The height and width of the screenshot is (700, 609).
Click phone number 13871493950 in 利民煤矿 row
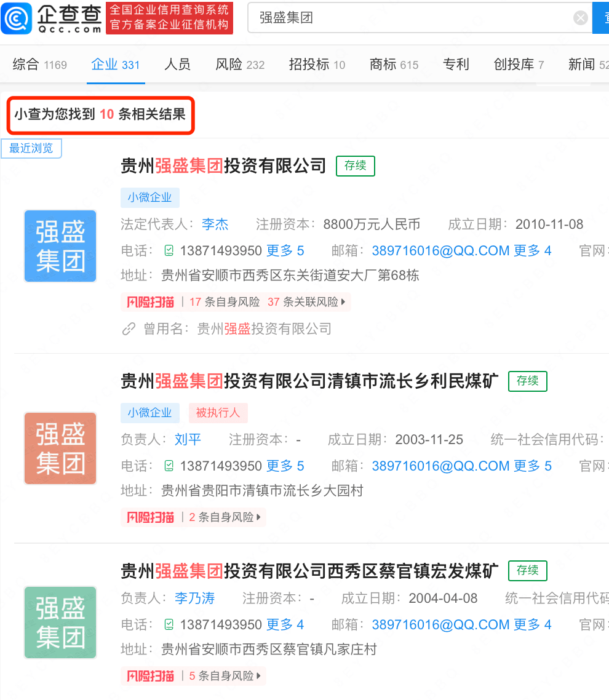221,466
